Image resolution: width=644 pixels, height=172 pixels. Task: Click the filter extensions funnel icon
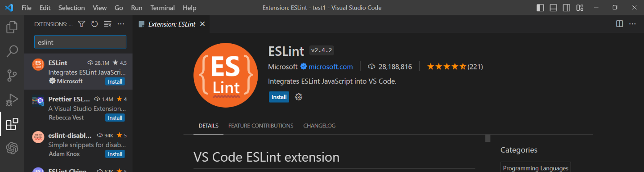click(x=81, y=24)
